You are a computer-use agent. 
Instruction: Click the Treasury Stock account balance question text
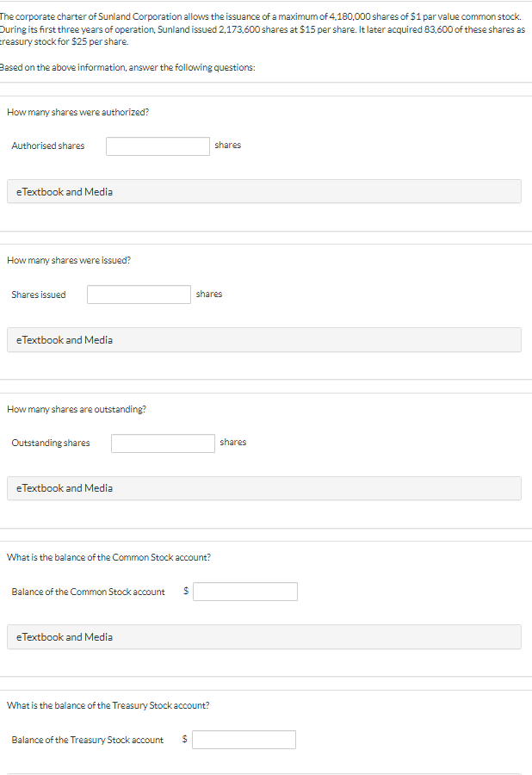[x=108, y=705]
